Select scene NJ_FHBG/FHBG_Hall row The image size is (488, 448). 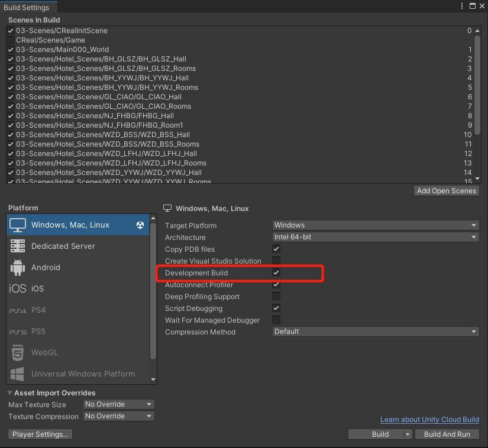point(240,116)
